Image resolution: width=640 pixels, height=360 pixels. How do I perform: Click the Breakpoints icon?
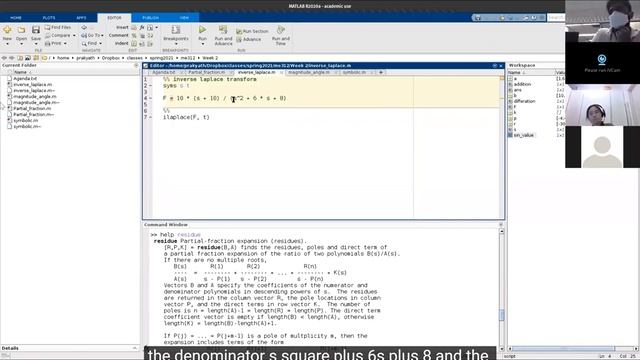(176, 30)
